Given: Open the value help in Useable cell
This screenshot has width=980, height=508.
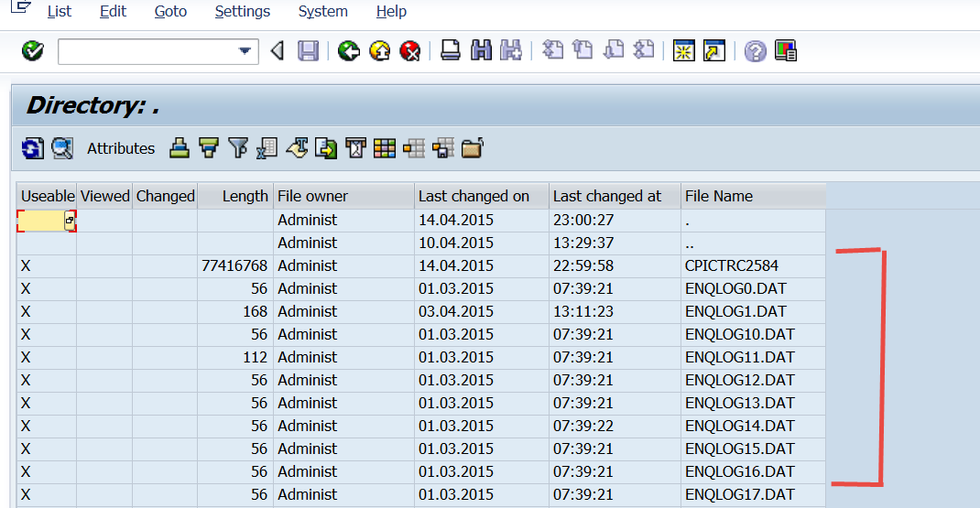Looking at the screenshot, I should coord(70,221).
